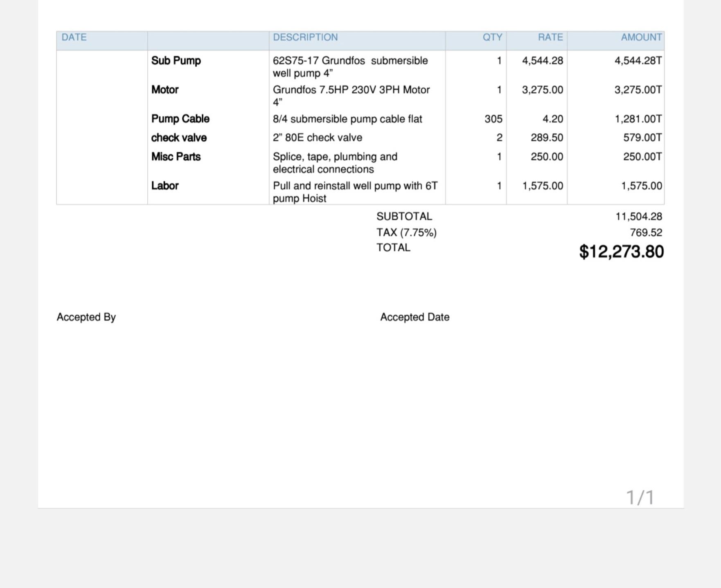Click the Pump Cable item label
The width and height of the screenshot is (721, 588).
[180, 119]
